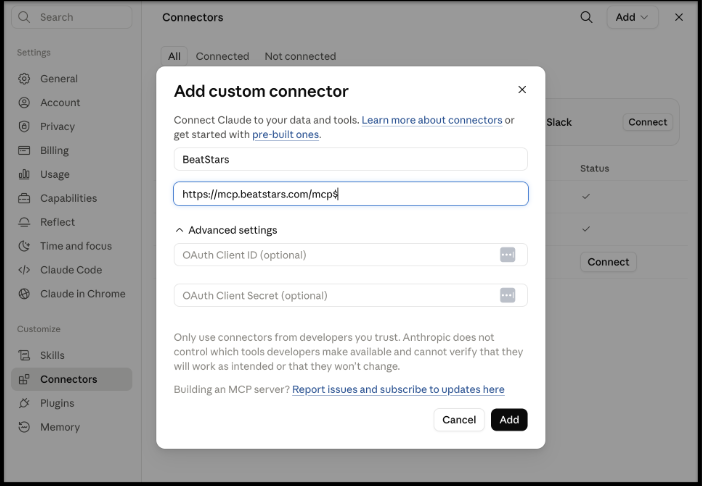
Task: Click the Usage bar chart icon
Action: [x=24, y=174]
